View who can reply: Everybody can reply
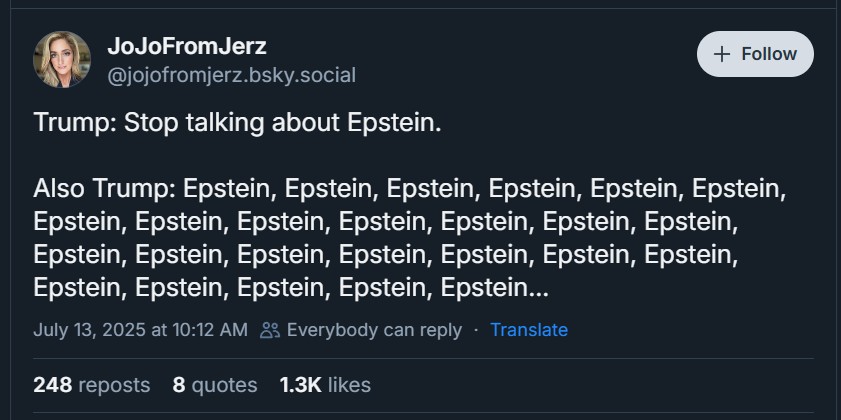Image resolution: width=841 pixels, height=420 pixels. tap(374, 330)
